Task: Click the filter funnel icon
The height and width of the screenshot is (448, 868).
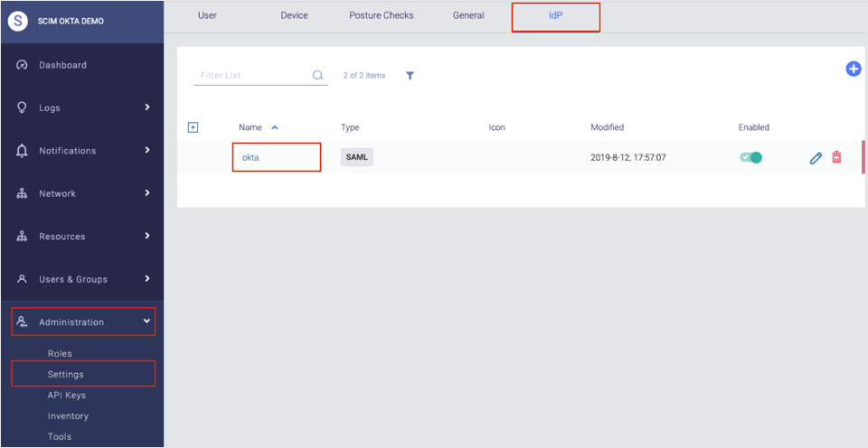Action: pos(410,76)
